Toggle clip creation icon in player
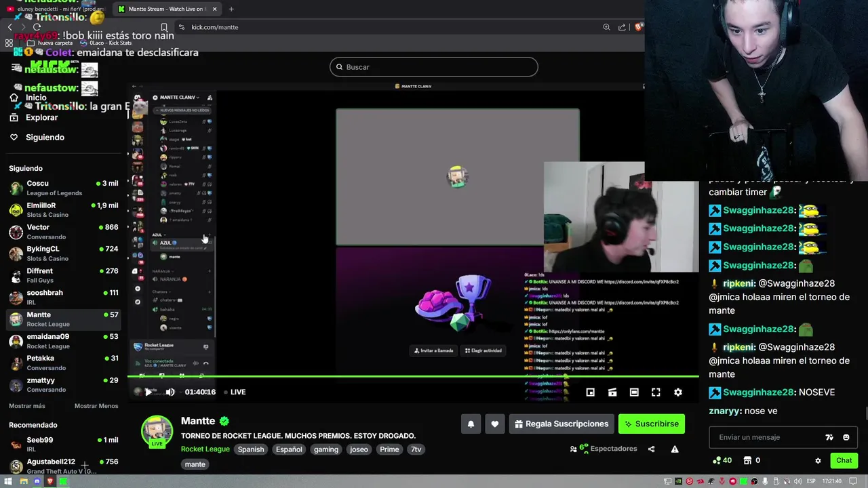868x488 pixels. 612,392
